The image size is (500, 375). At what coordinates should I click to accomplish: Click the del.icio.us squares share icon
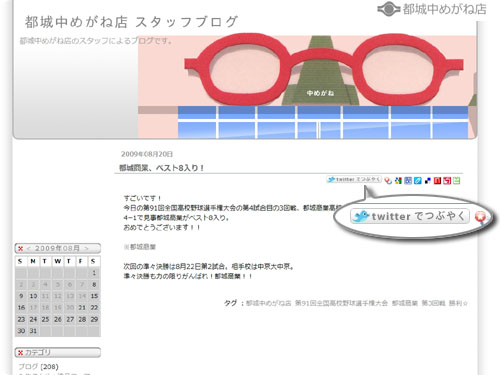click(x=428, y=181)
